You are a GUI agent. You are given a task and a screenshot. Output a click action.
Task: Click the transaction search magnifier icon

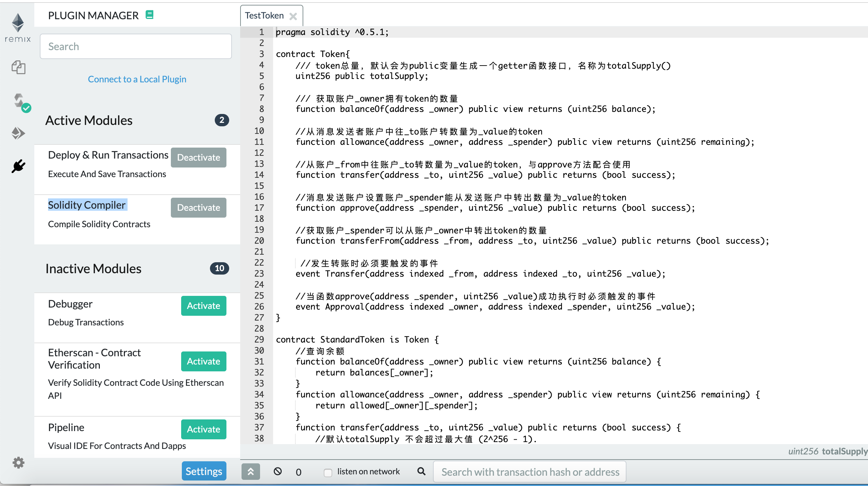click(421, 471)
